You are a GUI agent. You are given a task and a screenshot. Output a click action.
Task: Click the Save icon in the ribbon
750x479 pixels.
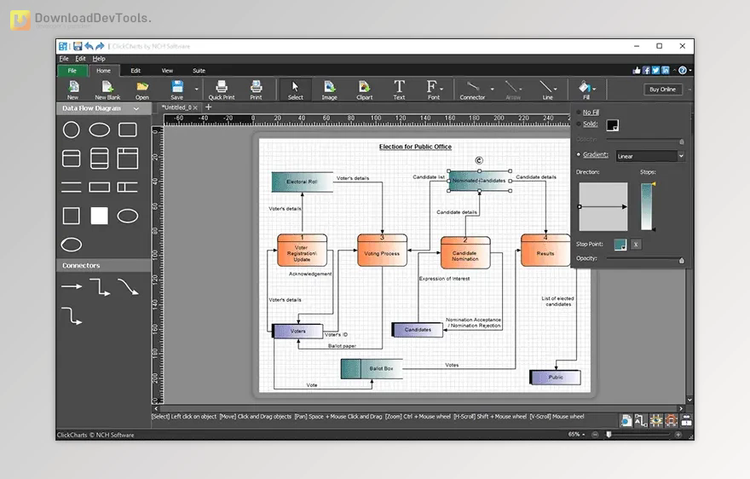click(177, 89)
